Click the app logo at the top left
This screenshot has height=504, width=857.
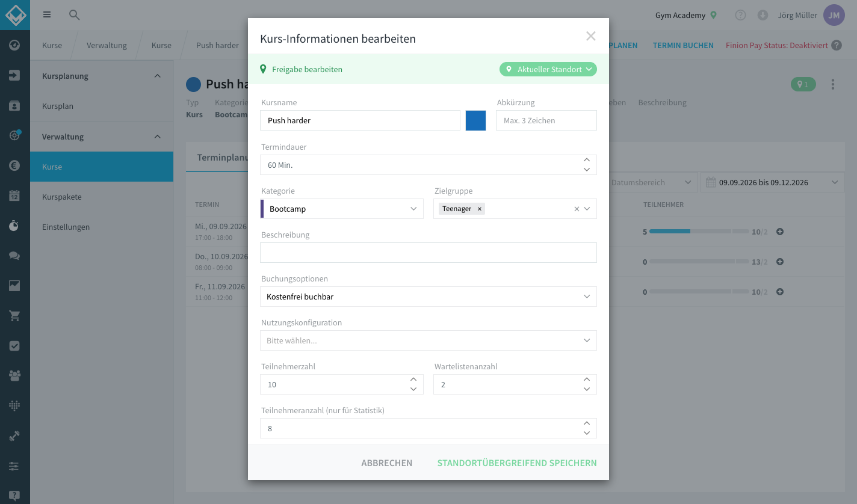(15, 15)
